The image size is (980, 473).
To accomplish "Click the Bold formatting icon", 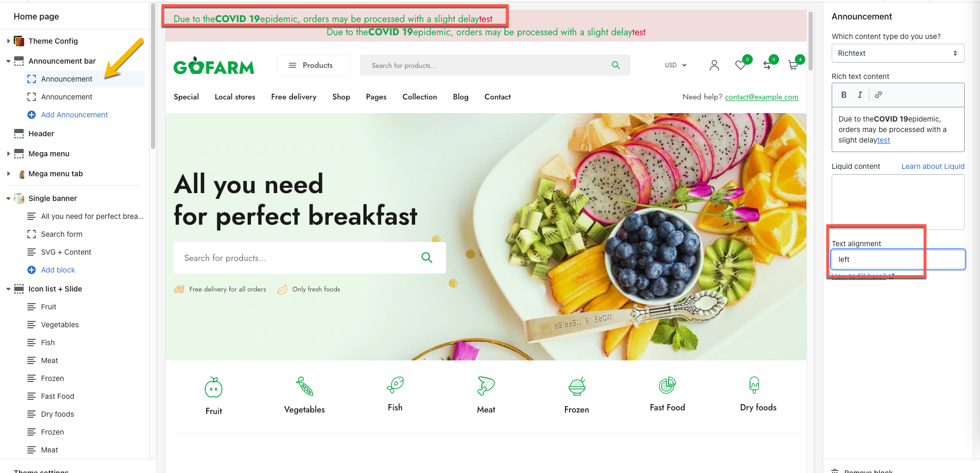I will click(844, 95).
